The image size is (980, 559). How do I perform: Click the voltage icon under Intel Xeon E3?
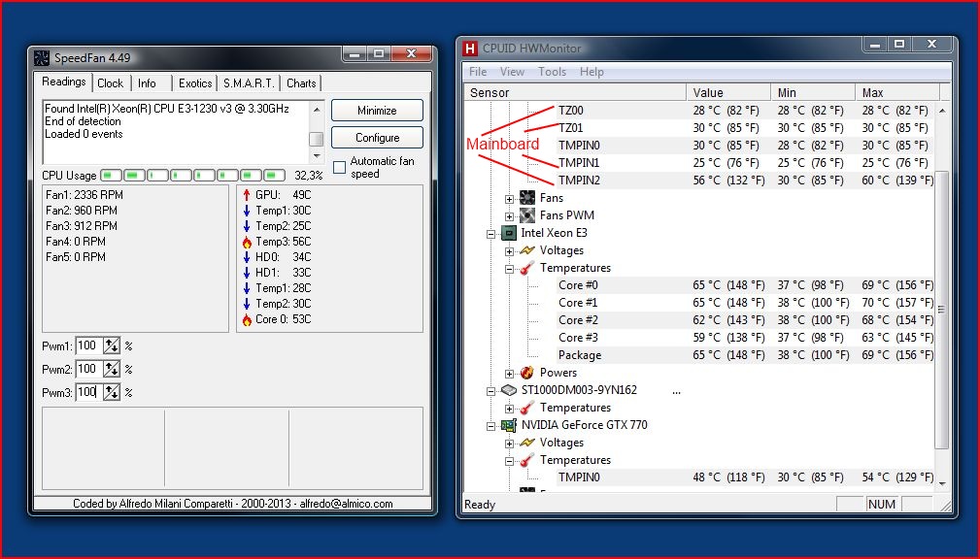[x=526, y=250]
